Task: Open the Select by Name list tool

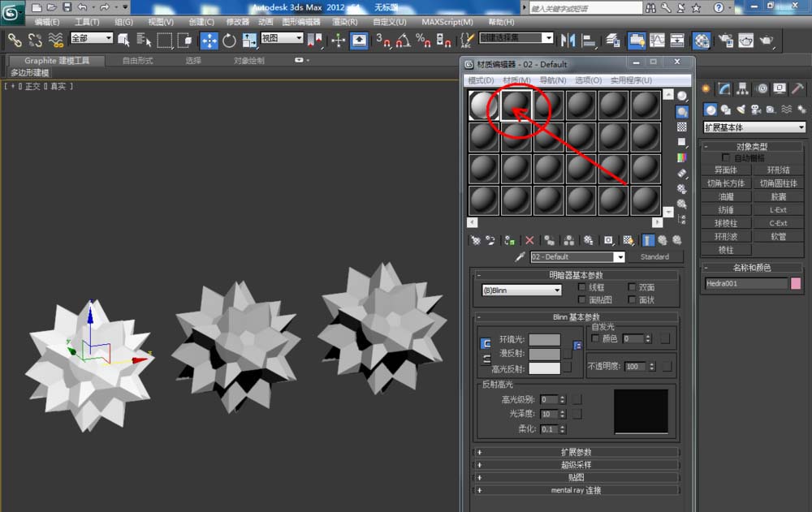Action: (144, 40)
